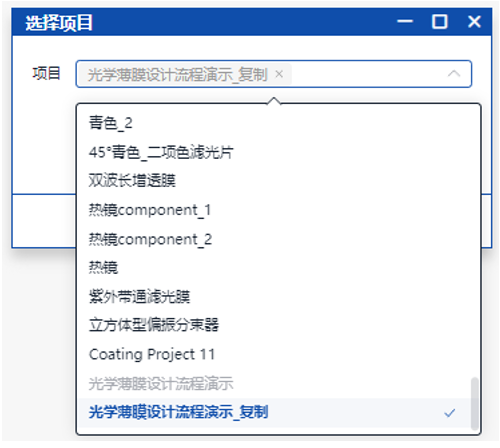This screenshot has width=500, height=448.
Task: Remove the 光学薄膜设计流程演示_复制 tag with its x
Action: 279,74
